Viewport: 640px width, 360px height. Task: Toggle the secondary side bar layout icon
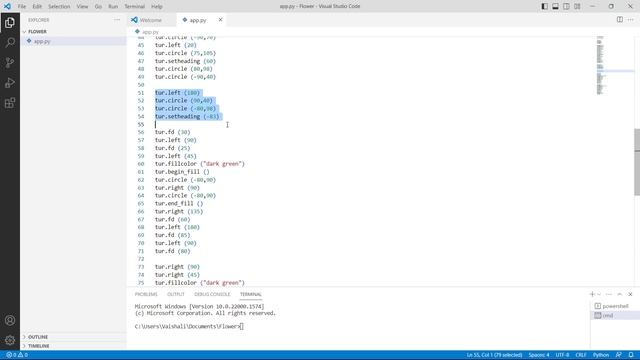(x=567, y=6)
